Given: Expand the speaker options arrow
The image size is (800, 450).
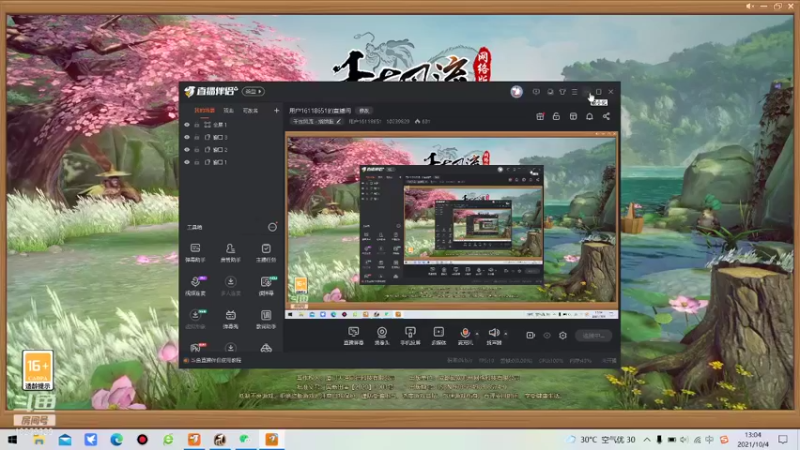Looking at the screenshot, I should pos(506,334).
